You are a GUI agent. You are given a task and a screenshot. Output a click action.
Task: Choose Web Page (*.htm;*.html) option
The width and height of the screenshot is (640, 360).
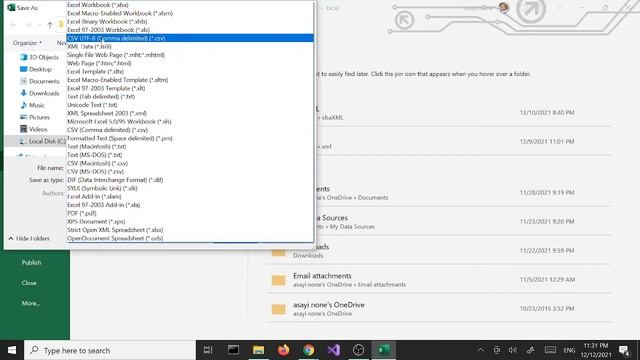[x=190, y=63]
